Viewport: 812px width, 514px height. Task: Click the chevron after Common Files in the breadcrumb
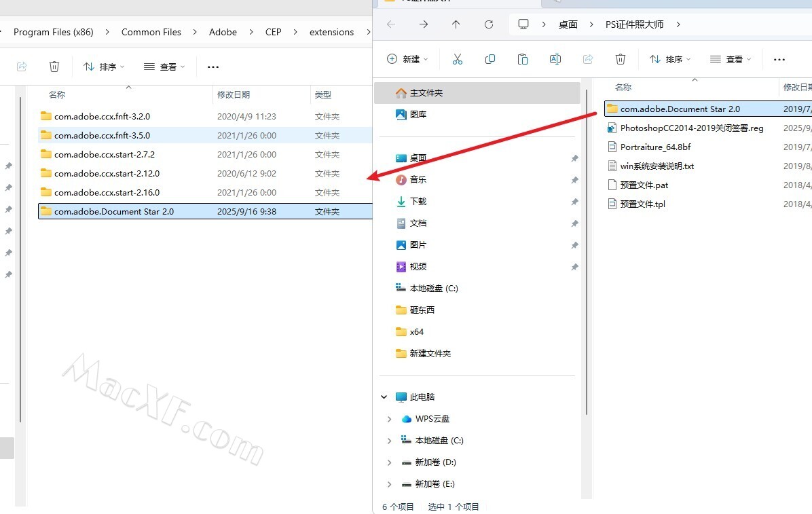point(195,32)
